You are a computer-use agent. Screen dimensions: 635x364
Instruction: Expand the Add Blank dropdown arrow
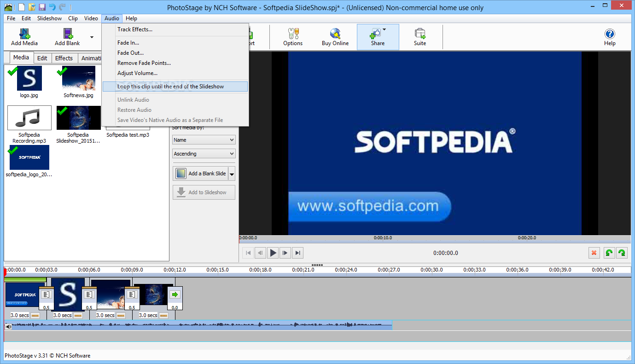pyautogui.click(x=92, y=37)
